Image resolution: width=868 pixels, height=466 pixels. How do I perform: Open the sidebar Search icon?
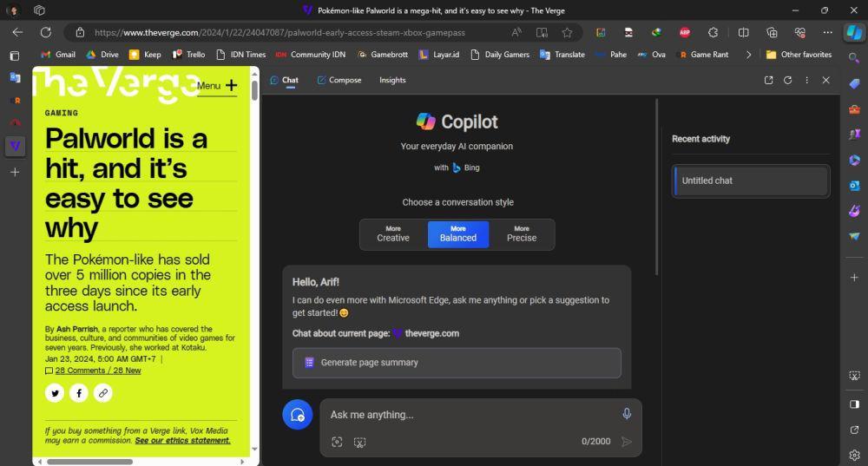point(854,57)
